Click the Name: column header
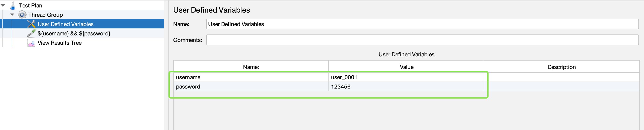 [x=251, y=67]
